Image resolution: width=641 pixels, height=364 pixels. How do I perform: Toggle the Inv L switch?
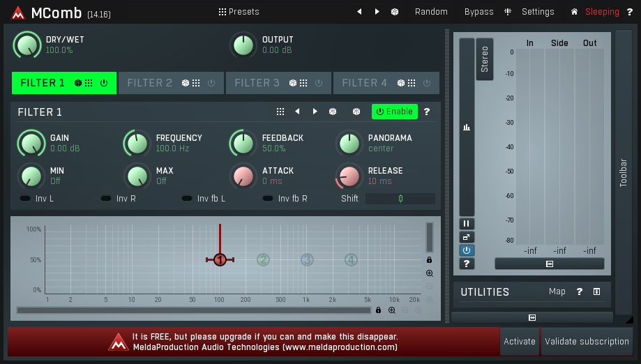click(26, 199)
